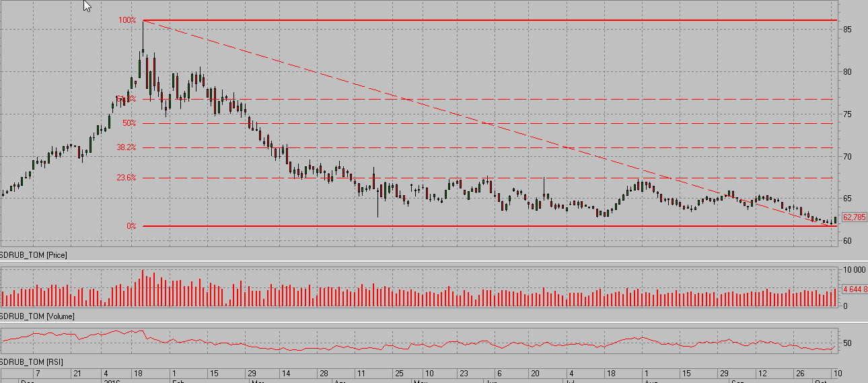The height and width of the screenshot is (383, 868).
Task: Click the 50% Fibonacci level label
Action: (129, 123)
